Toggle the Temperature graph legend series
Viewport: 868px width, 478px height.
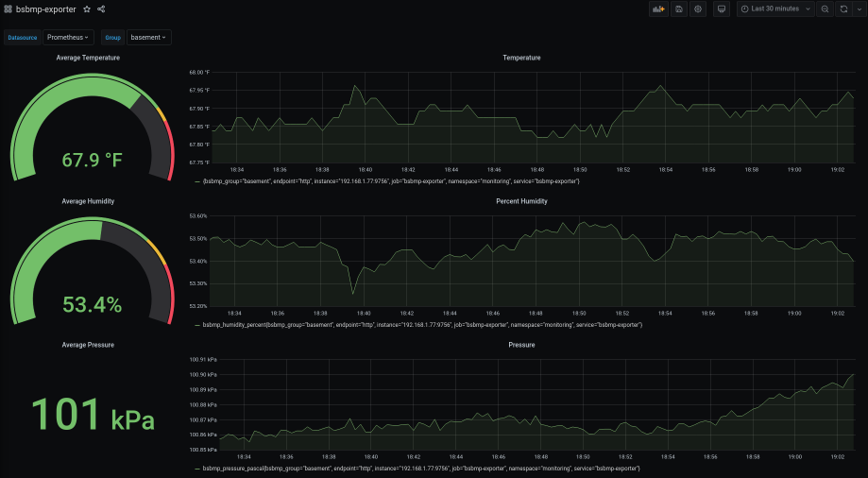click(x=391, y=181)
